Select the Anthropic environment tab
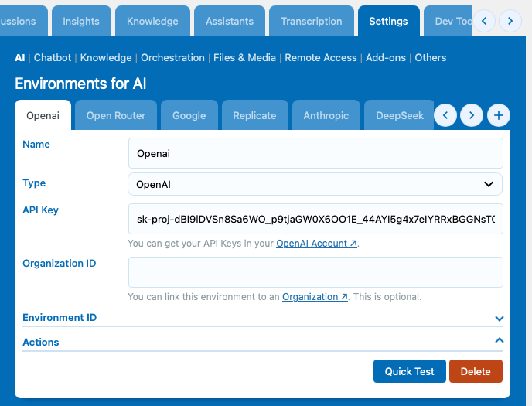The height and width of the screenshot is (406, 532). pyautogui.click(x=326, y=115)
